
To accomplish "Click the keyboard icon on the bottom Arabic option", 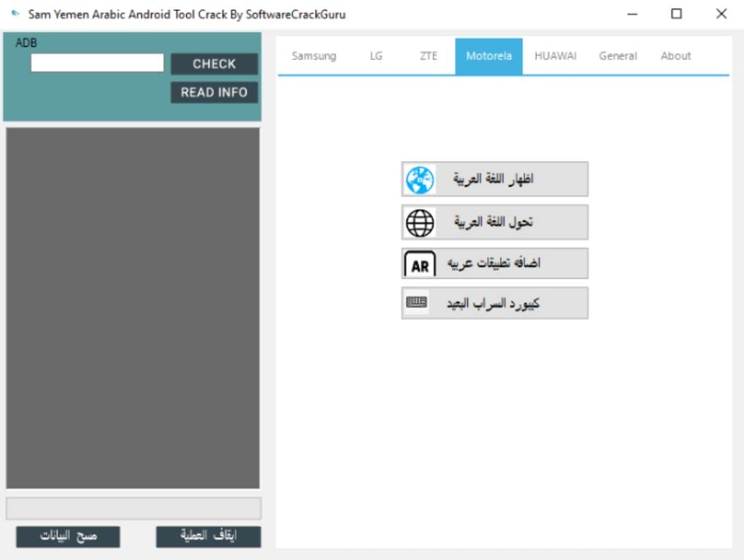I will tap(417, 302).
